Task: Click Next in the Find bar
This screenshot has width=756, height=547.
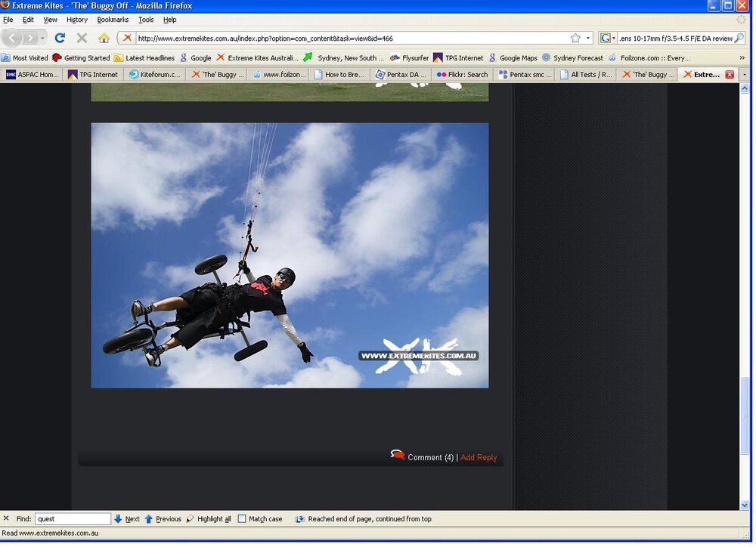Action: pos(127,519)
